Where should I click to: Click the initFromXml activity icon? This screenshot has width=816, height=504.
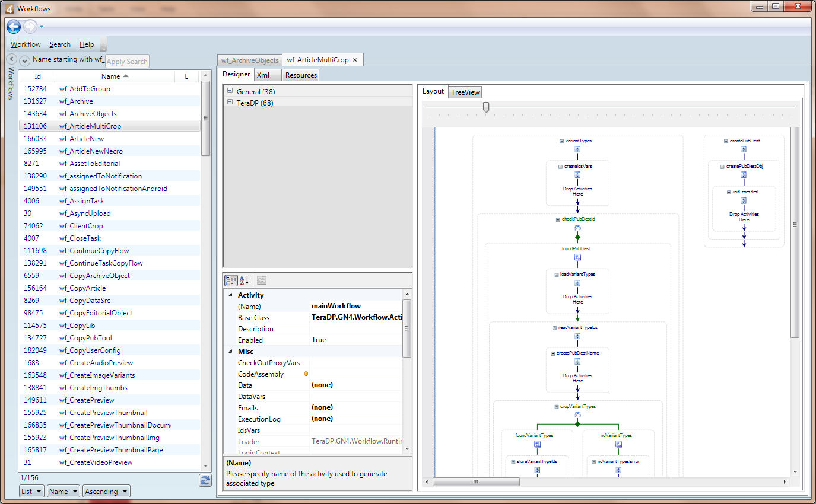(744, 200)
